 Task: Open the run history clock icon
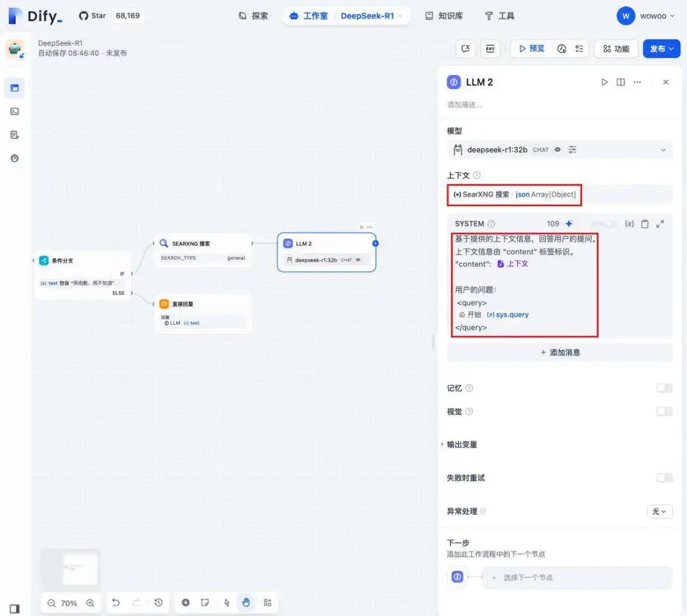coord(562,48)
